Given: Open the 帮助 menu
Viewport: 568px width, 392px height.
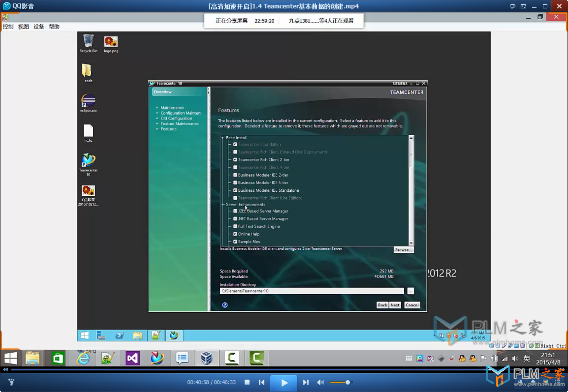Looking at the screenshot, I should pyautogui.click(x=54, y=27).
